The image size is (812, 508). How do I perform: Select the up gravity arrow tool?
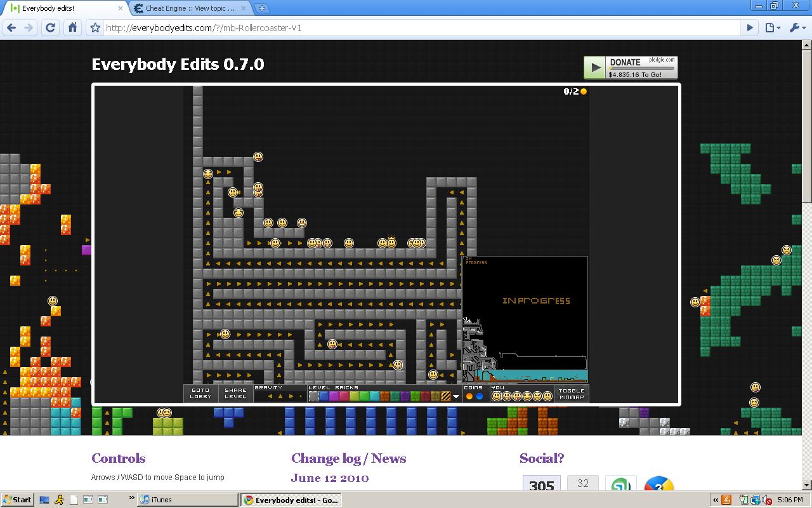[x=280, y=396]
